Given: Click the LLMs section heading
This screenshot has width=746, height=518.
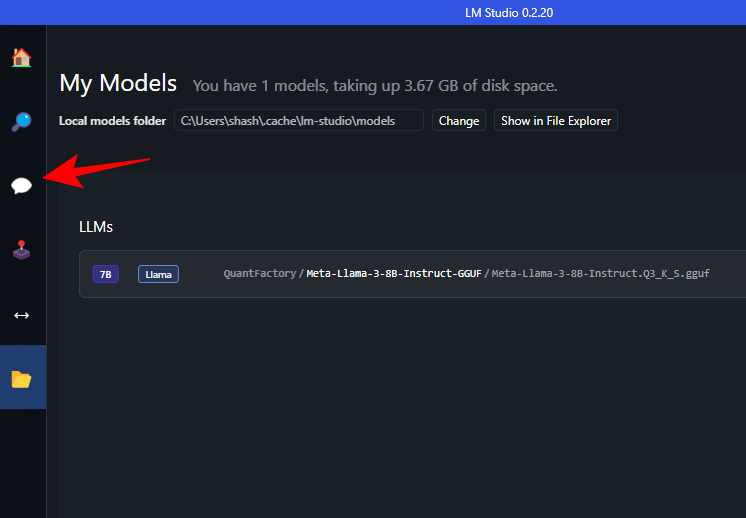Looking at the screenshot, I should click(96, 227).
